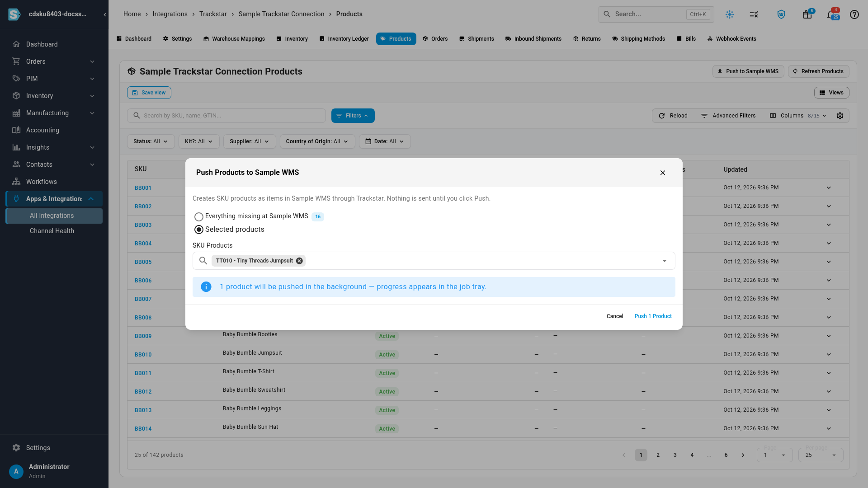Go to the next page arrow
Image resolution: width=868 pixels, height=488 pixels.
pos(743,455)
